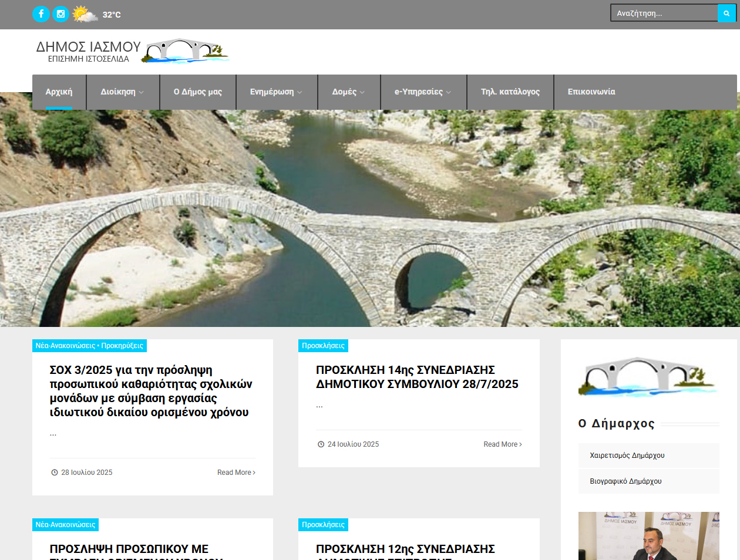
Task: Click the bridge logo above Ο Δήμαρχος
Action: pos(648,376)
